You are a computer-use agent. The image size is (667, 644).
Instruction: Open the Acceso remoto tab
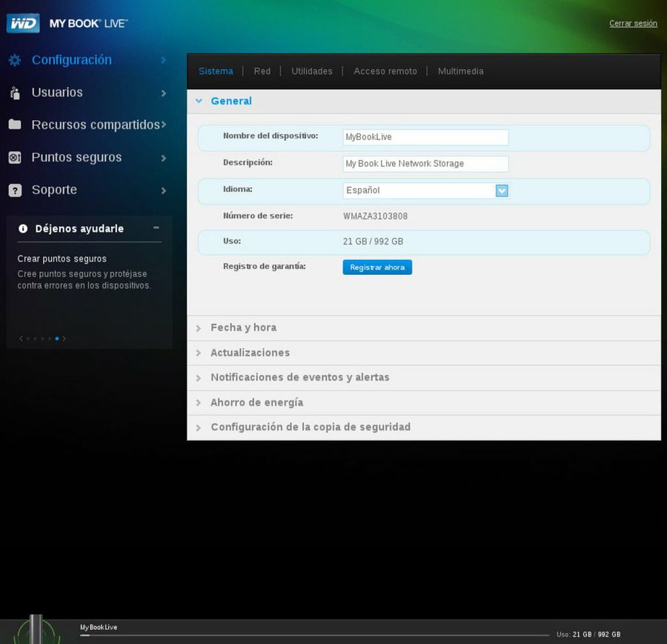click(385, 71)
